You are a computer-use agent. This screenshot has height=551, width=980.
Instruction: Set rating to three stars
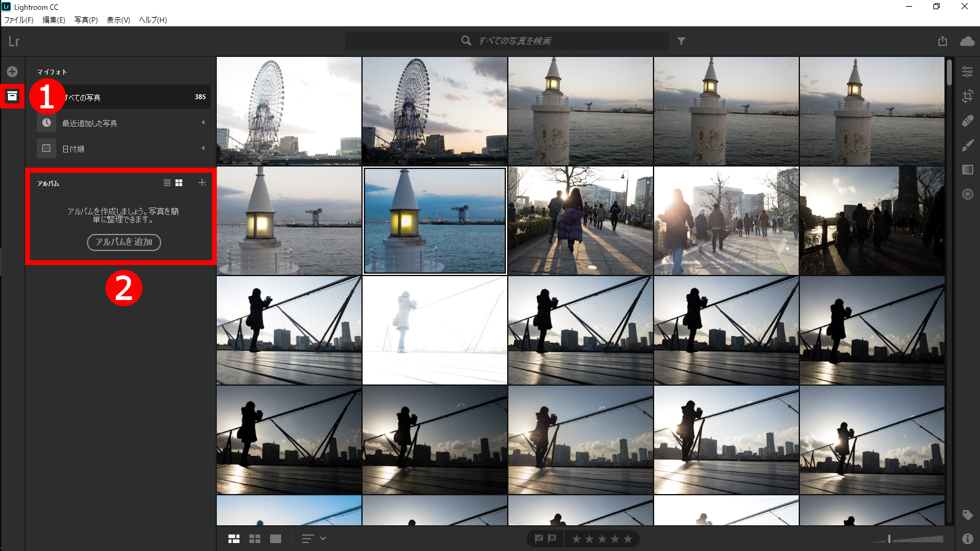602,539
